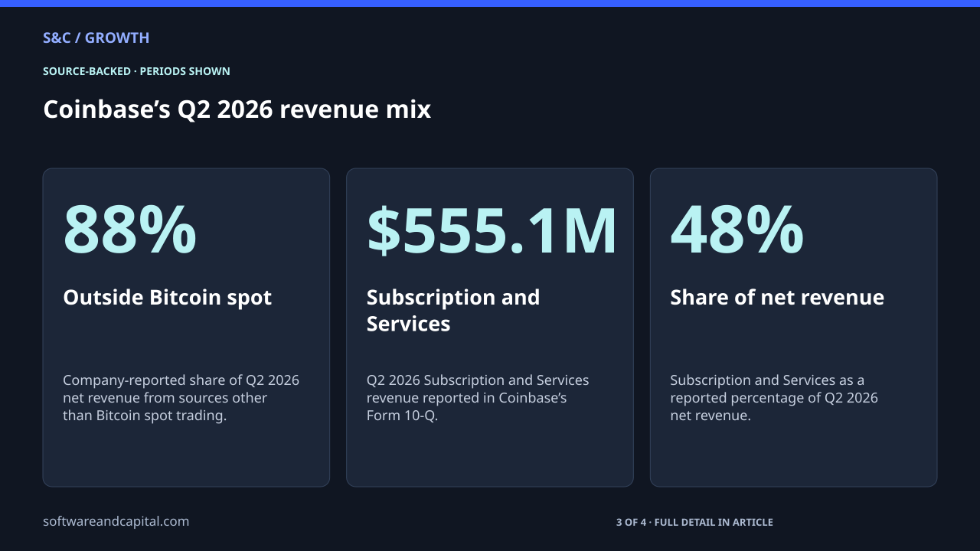This screenshot has height=551, width=980.
Task: Open the softwareandcapital.com footer link
Action: coord(116,521)
